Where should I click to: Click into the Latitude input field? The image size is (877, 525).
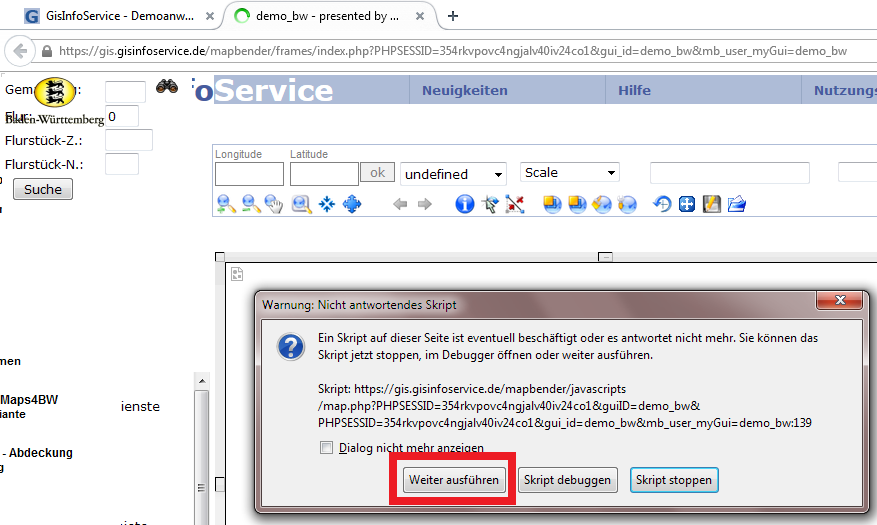[x=324, y=174]
